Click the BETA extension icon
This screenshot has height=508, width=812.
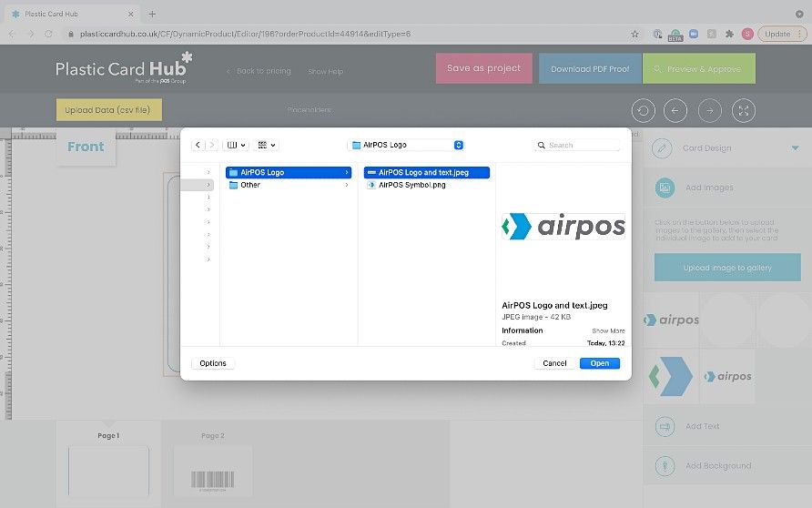(x=675, y=35)
